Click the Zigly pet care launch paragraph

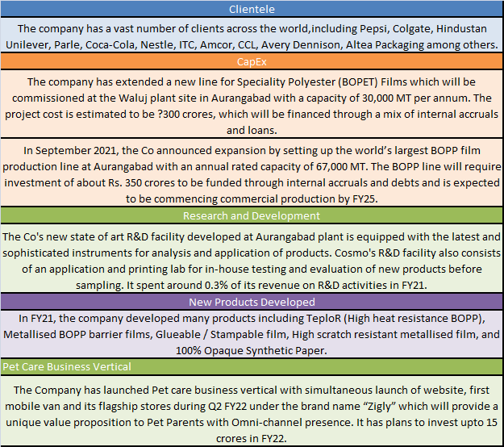point(252,412)
